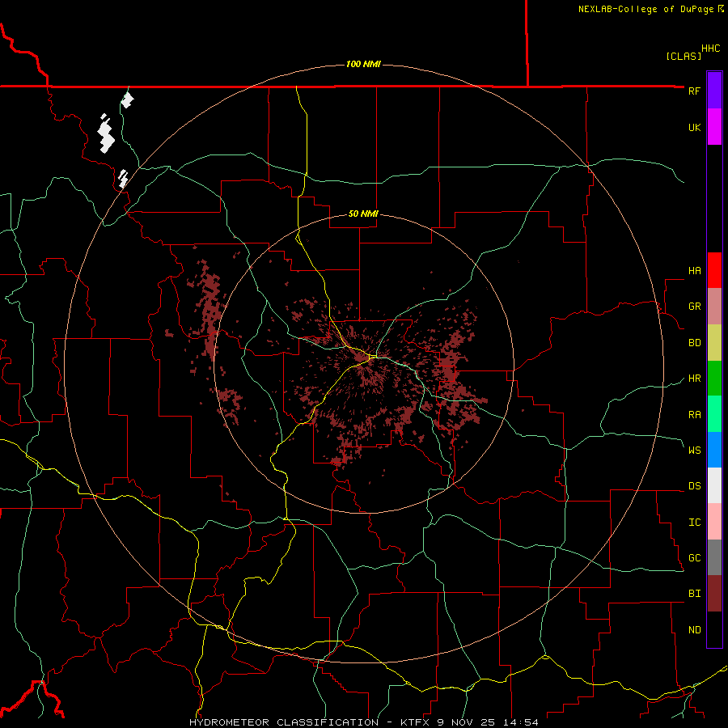Click the RF legend label
The image size is (728, 728).
point(694,91)
